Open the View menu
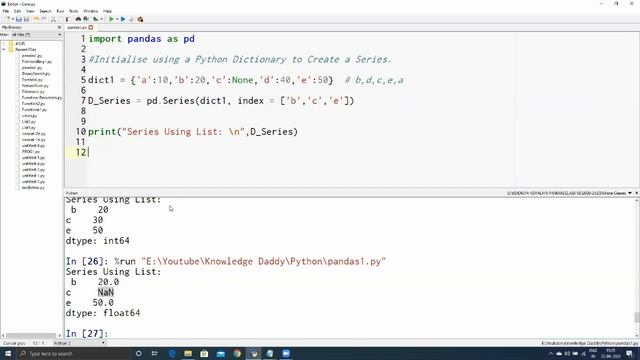The height and width of the screenshot is (360, 640). (30, 11)
